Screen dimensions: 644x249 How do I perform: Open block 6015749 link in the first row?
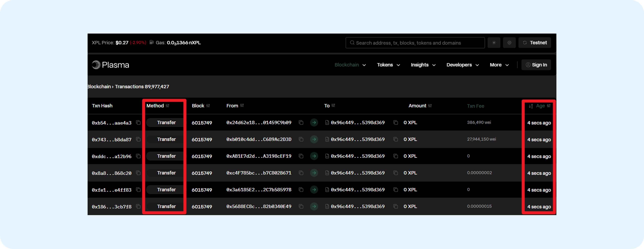[202, 123]
